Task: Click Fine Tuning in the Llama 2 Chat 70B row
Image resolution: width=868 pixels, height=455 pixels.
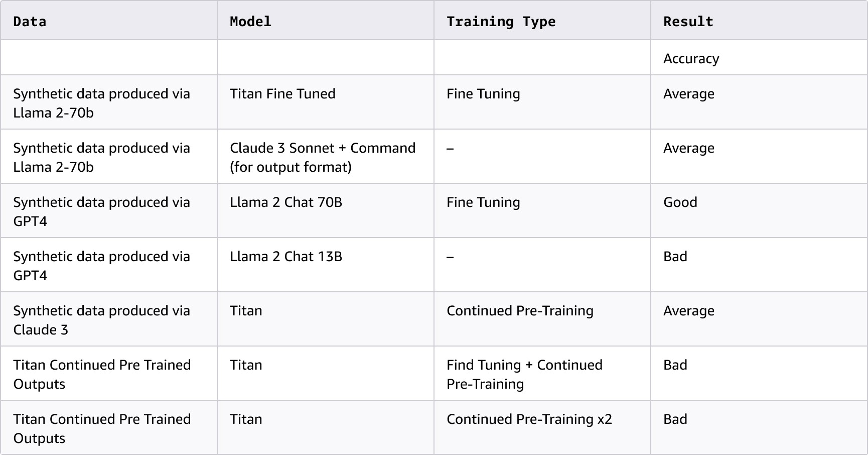Action: click(483, 202)
